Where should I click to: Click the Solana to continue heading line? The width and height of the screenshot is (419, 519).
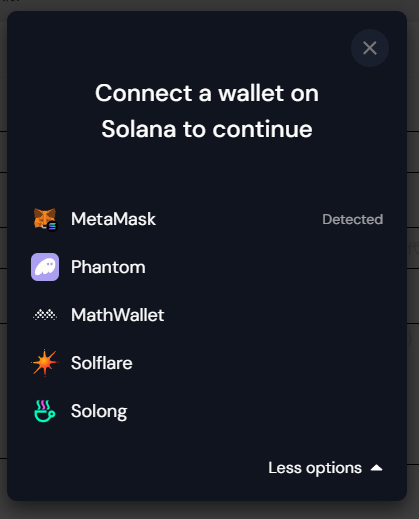207,129
